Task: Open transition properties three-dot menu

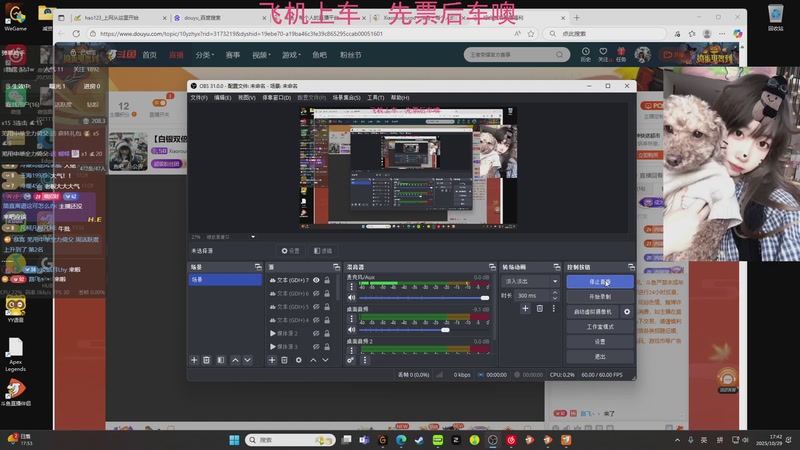Action: 554,308
